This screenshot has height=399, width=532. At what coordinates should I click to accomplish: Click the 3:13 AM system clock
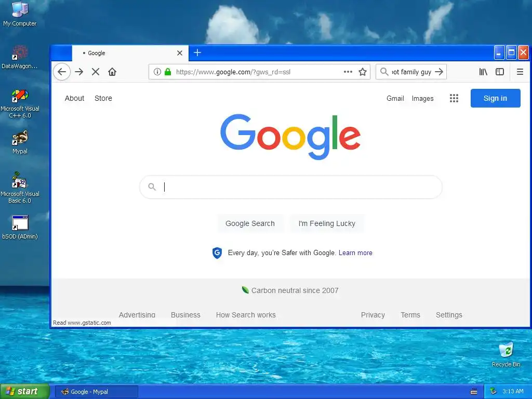click(513, 391)
